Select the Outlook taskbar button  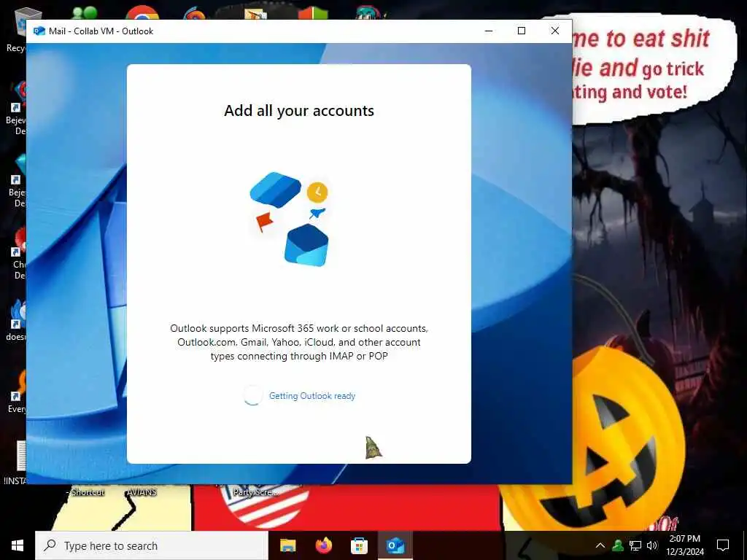[395, 545]
